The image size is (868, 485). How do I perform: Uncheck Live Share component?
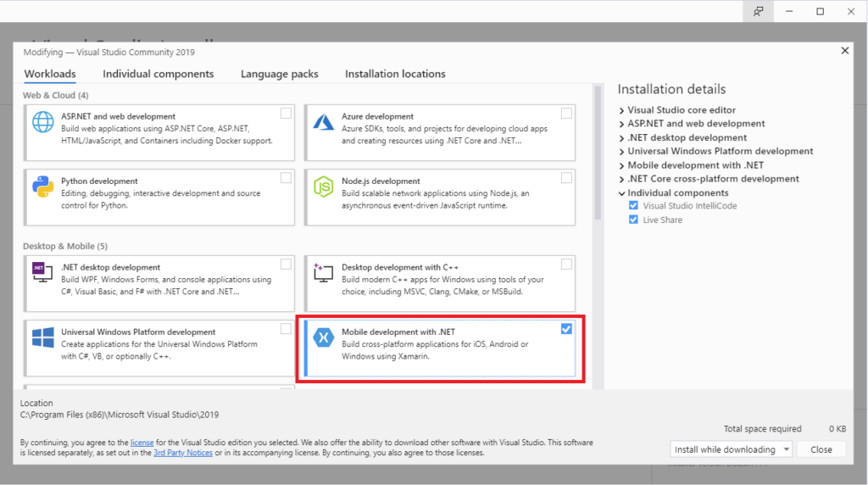coord(633,220)
